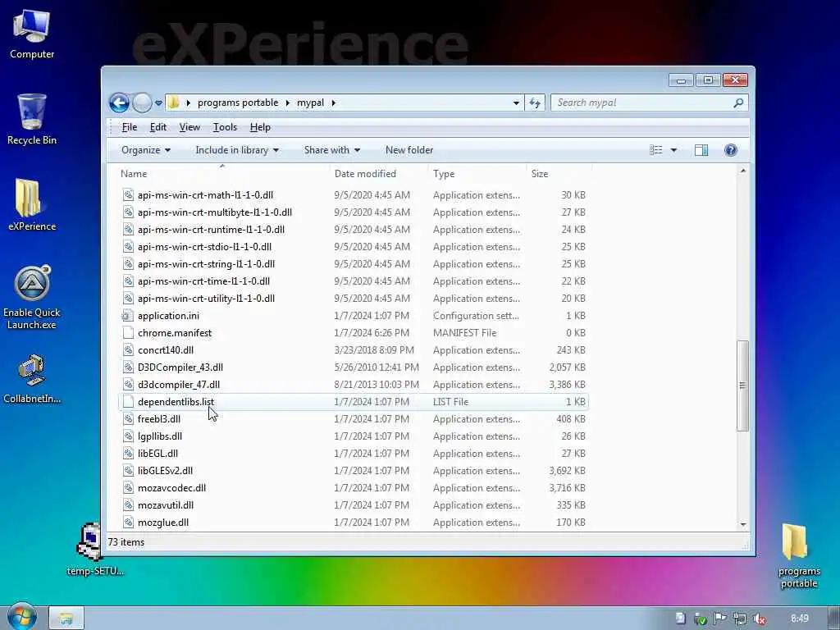Open the Include in library dropdown
Image resolution: width=840 pixels, height=630 pixels.
tap(237, 150)
